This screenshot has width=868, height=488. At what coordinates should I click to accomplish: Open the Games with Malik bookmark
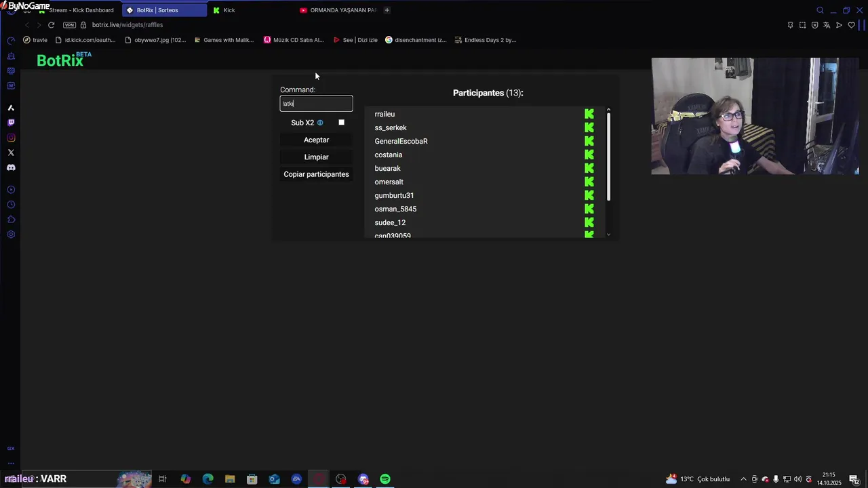point(224,40)
